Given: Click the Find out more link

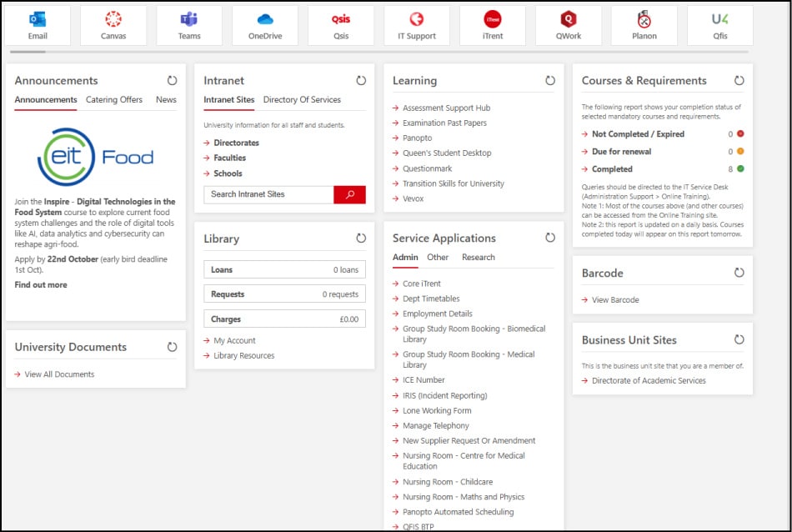Looking at the screenshot, I should pyautogui.click(x=41, y=285).
